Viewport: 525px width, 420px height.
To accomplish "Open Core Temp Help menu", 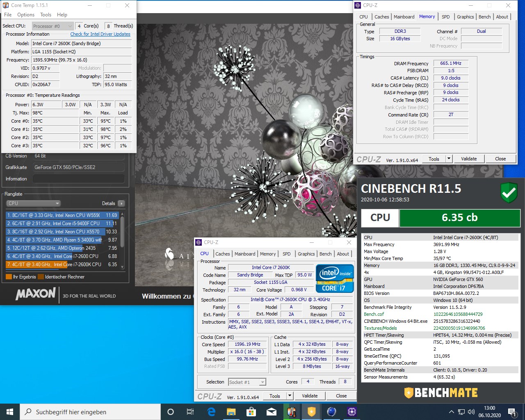I will pyautogui.click(x=62, y=15).
